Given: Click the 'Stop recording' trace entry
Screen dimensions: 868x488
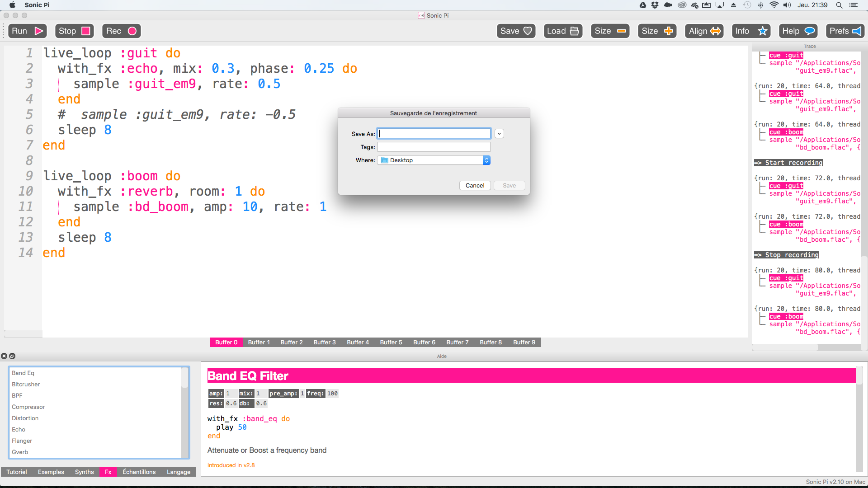Looking at the screenshot, I should [x=786, y=255].
